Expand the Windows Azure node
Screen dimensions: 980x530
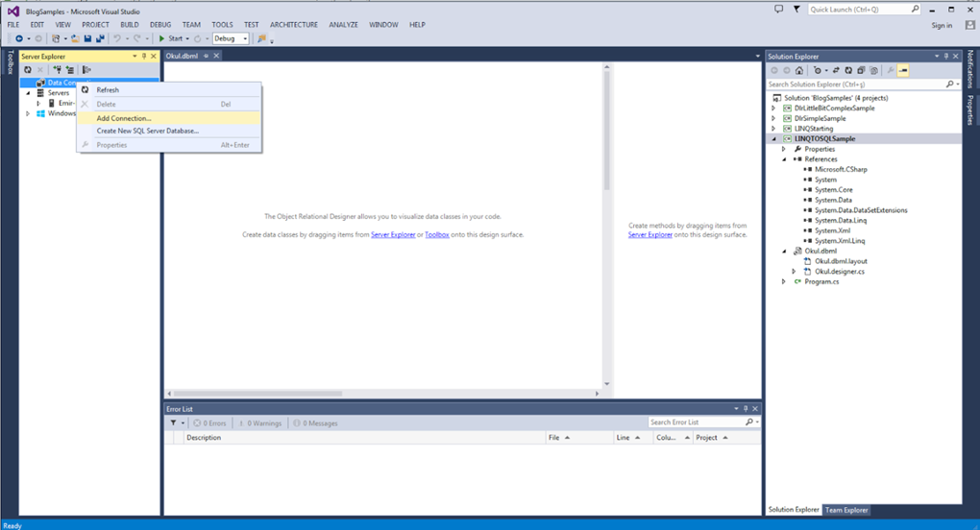28,113
